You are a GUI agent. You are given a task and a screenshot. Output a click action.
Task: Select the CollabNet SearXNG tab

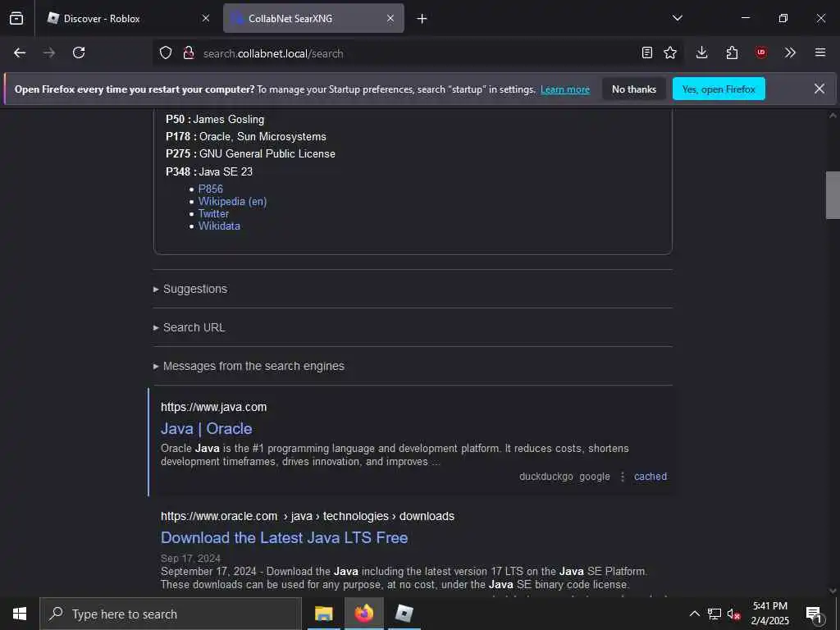pos(313,18)
